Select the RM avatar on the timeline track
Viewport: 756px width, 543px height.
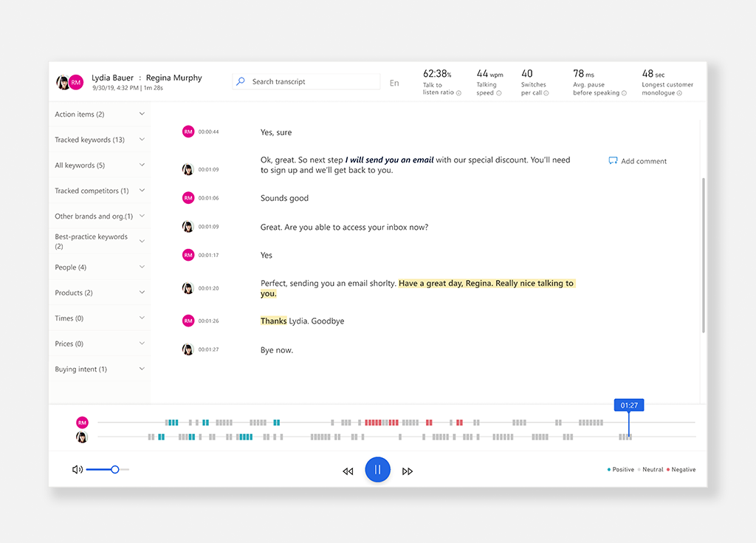pos(82,423)
